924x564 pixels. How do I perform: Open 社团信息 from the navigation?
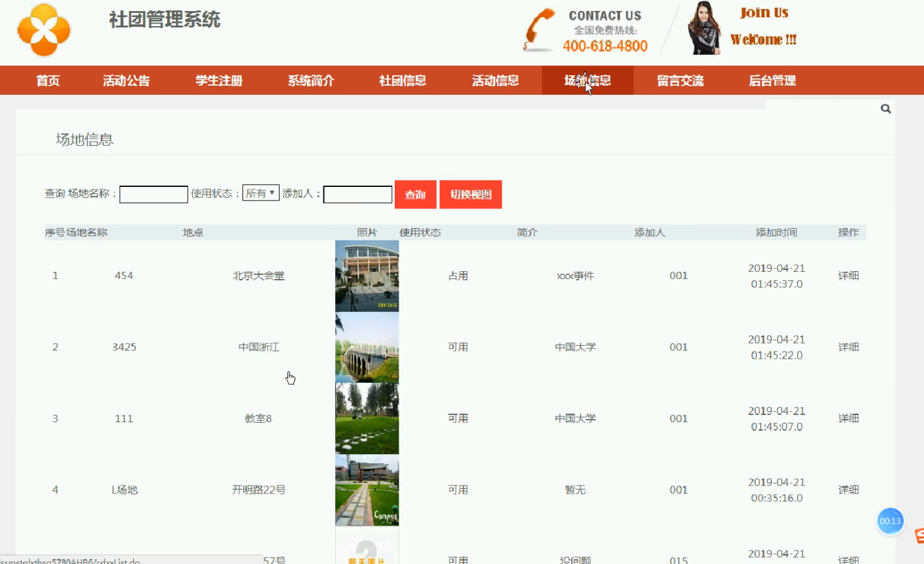[402, 80]
